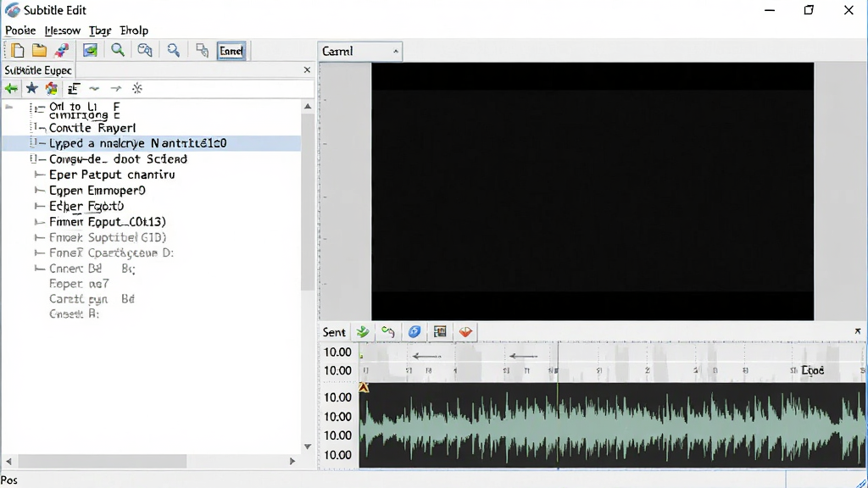This screenshot has width=868, height=488.
Task: Close the Subtitle Eupec panel
Action: point(307,69)
